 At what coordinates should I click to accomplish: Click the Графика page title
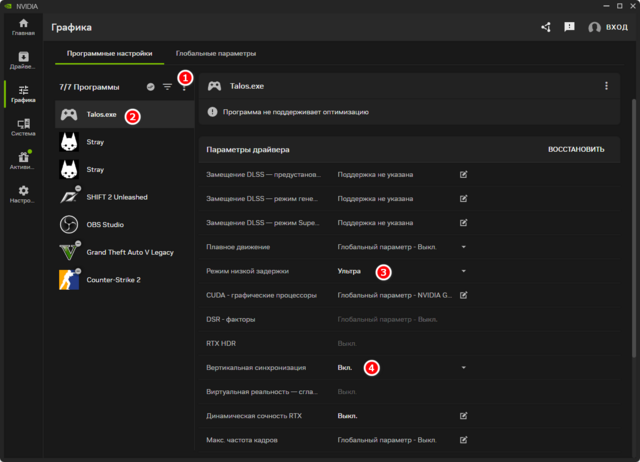pyautogui.click(x=71, y=27)
